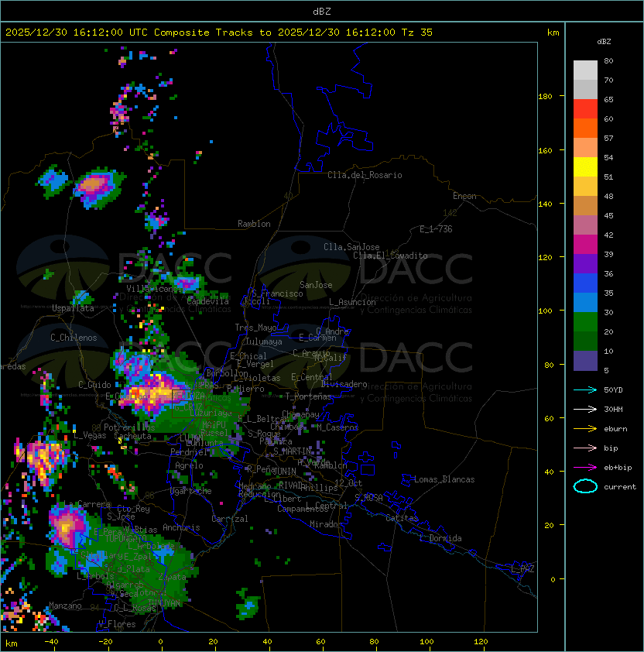Click the TUNUYAN label
The image size is (644, 652).
click(164, 603)
